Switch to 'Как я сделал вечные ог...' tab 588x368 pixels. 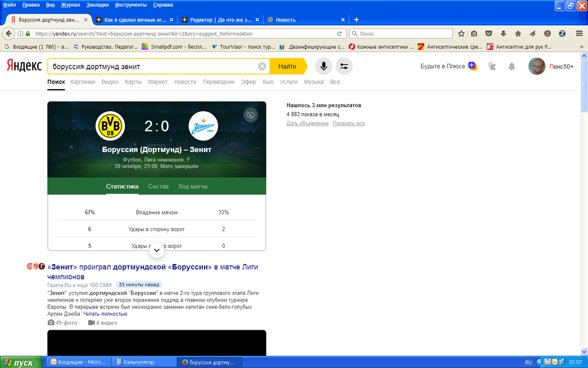tap(135, 20)
